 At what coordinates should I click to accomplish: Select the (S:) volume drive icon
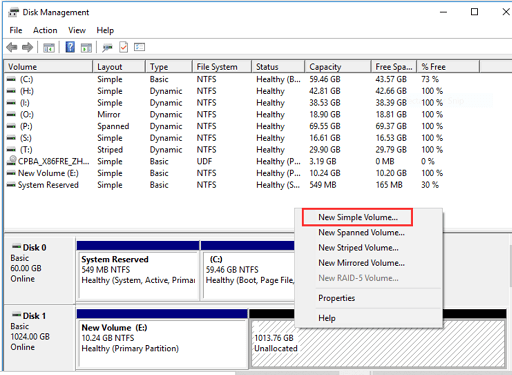11,138
